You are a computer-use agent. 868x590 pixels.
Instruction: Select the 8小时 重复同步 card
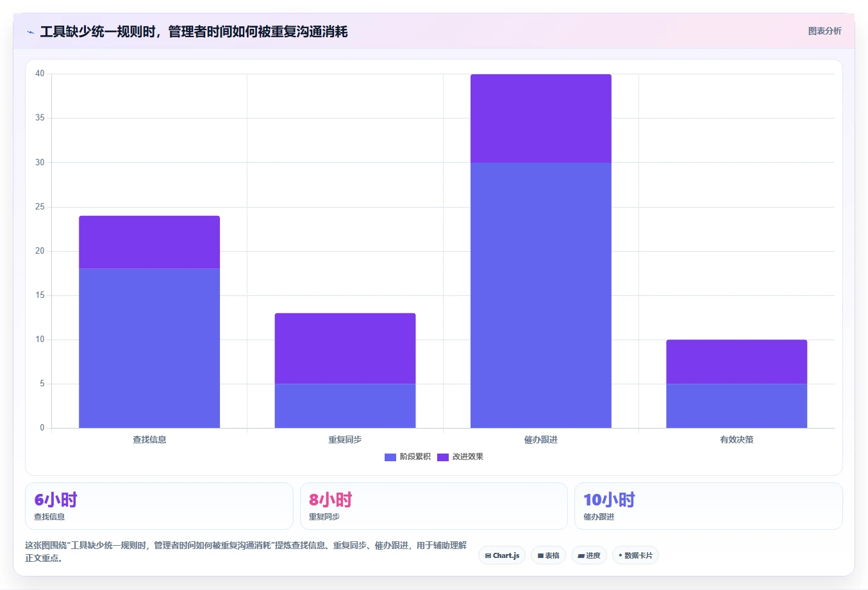click(x=434, y=506)
